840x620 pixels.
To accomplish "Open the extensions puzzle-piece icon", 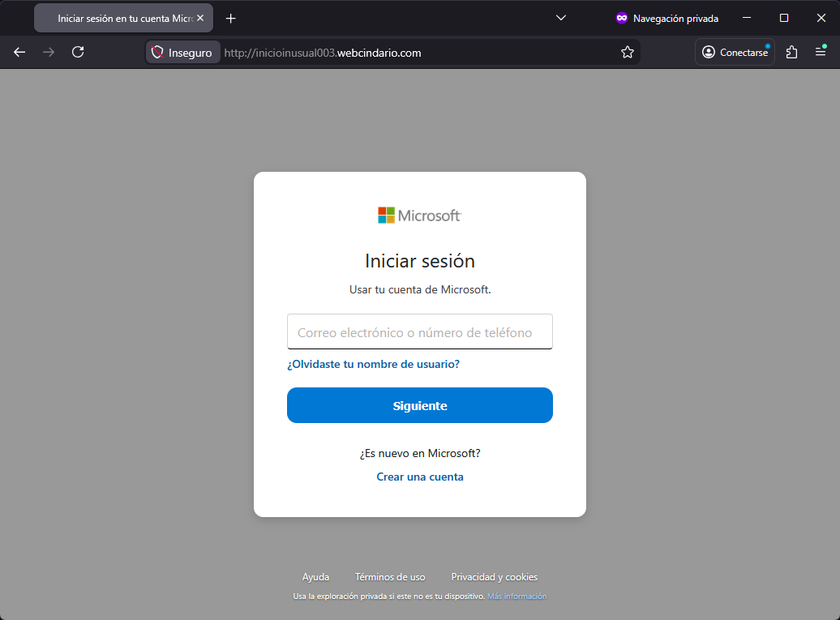I will tap(791, 52).
